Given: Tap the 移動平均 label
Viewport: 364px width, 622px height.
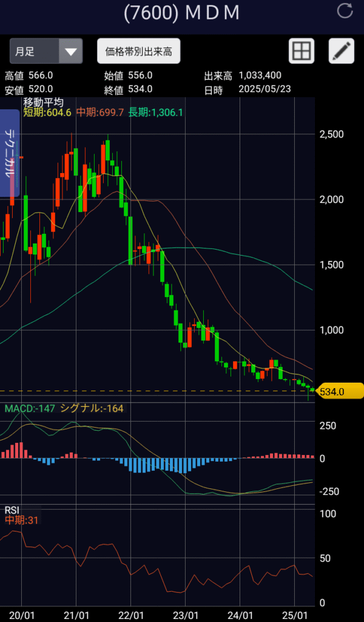Looking at the screenshot, I should (x=44, y=103).
